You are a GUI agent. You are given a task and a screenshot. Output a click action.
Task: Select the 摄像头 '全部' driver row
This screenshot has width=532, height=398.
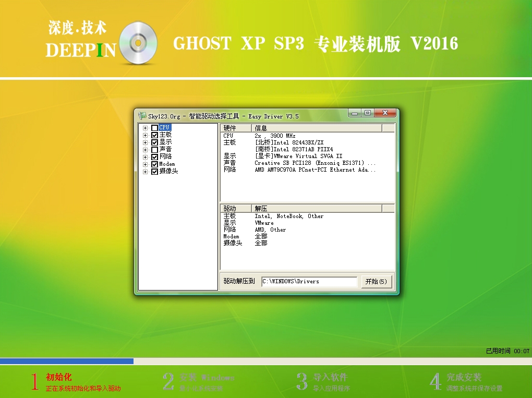pos(307,243)
